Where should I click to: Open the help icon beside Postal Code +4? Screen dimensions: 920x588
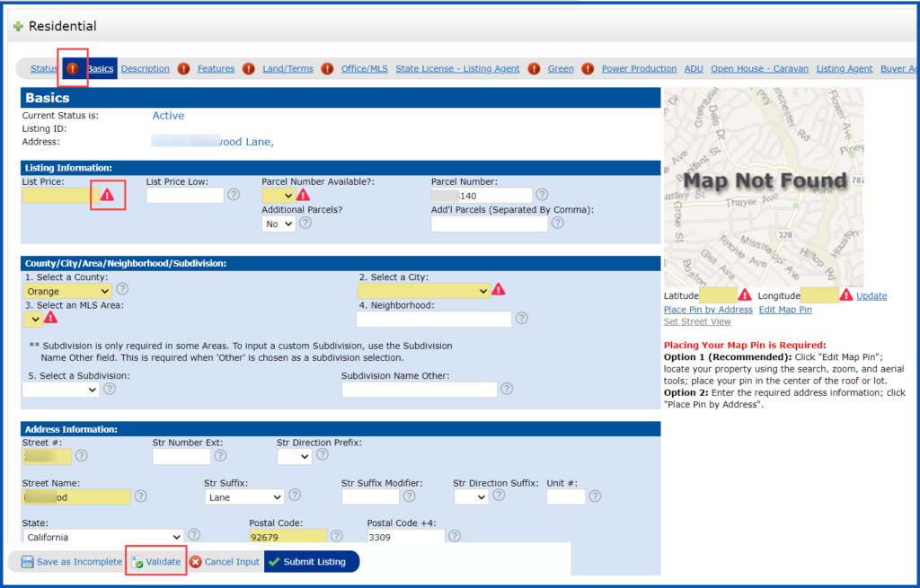(454, 536)
